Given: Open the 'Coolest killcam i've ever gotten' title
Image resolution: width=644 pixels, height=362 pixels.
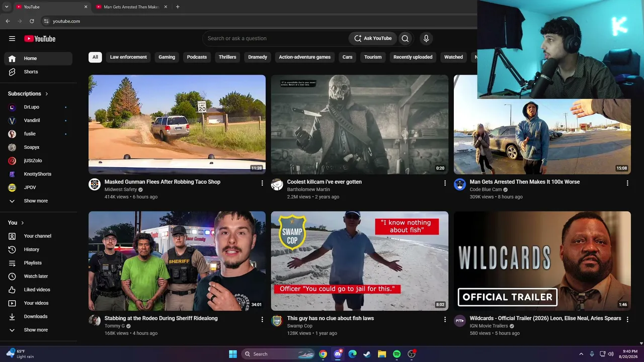Looking at the screenshot, I should (x=325, y=182).
